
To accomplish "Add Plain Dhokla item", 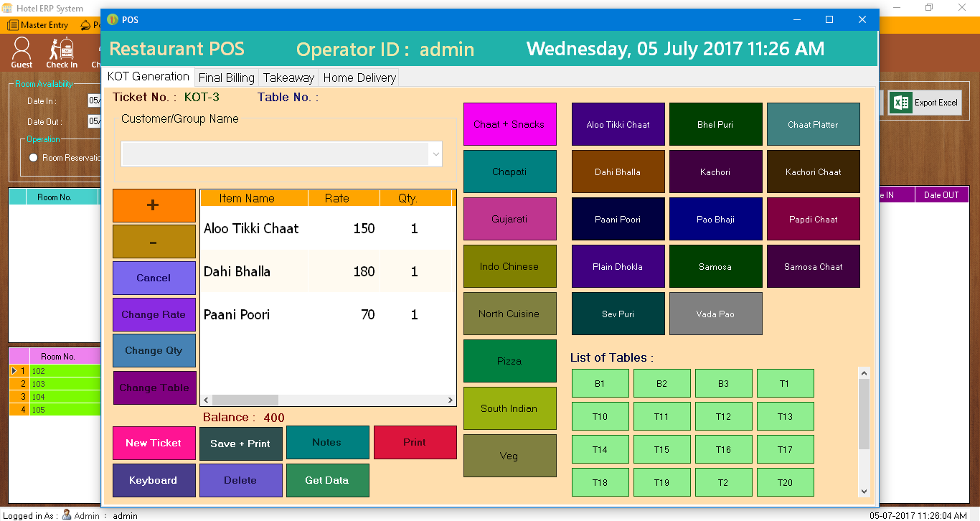I will click(618, 266).
